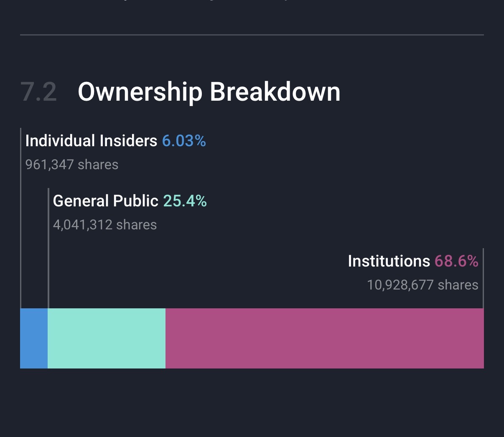Click the empty area below the ownership bar
This screenshot has width=504, height=437.
point(252,401)
